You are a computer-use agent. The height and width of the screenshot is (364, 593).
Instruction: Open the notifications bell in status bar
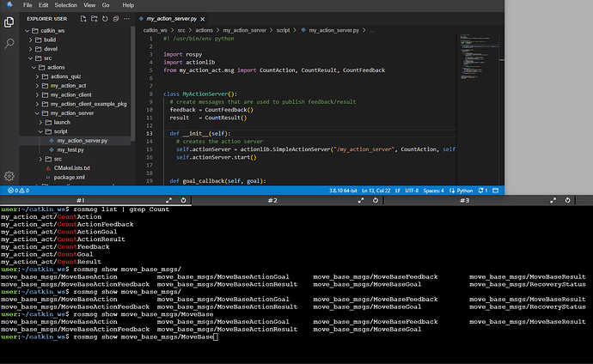pos(483,191)
